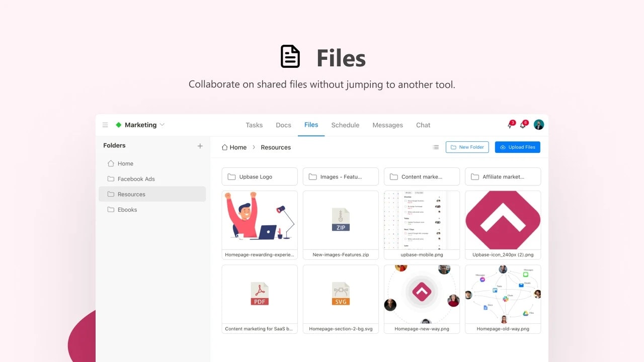
Task: Click the New Folder button
Action: coord(467,147)
